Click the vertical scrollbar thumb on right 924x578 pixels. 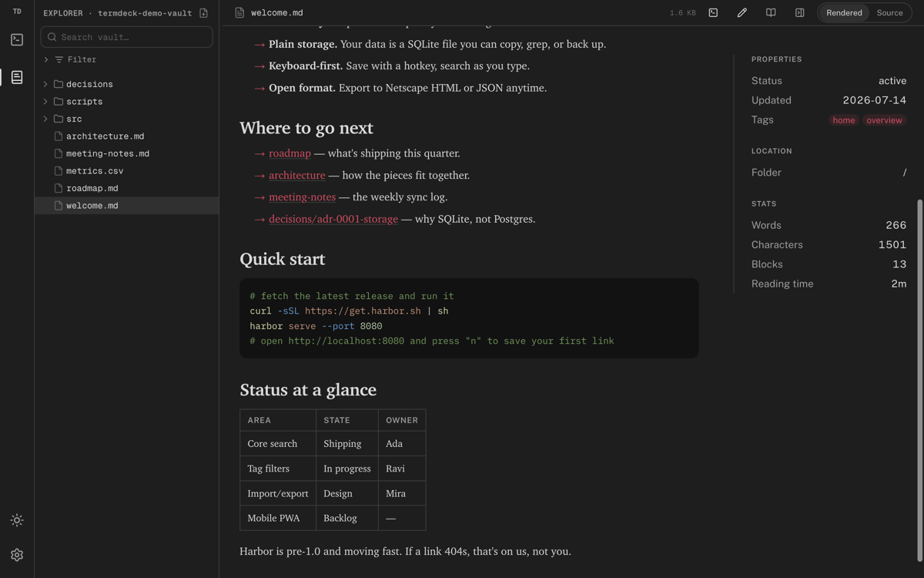[x=919, y=381]
